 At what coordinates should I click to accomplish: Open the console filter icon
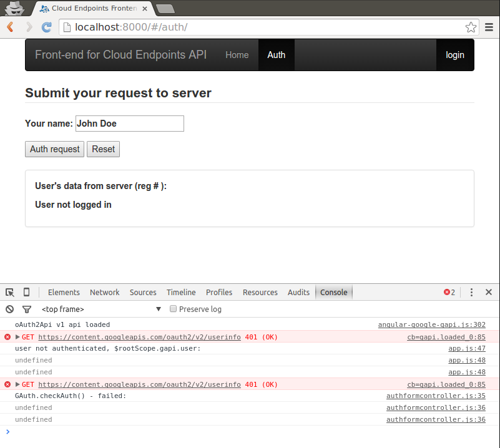click(x=27, y=309)
